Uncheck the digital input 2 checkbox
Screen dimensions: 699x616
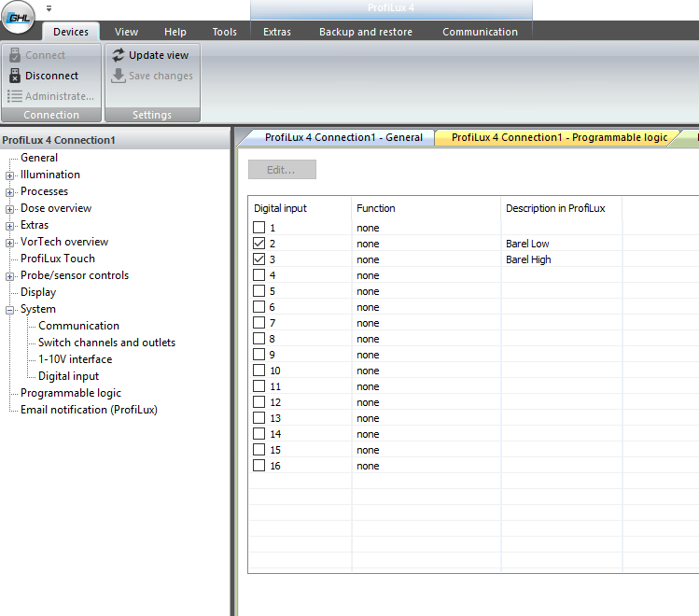click(259, 244)
